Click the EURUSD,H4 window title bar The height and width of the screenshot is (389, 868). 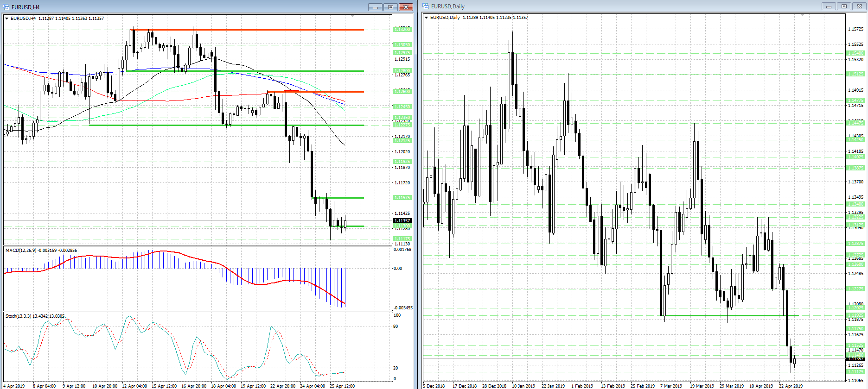click(x=185, y=7)
